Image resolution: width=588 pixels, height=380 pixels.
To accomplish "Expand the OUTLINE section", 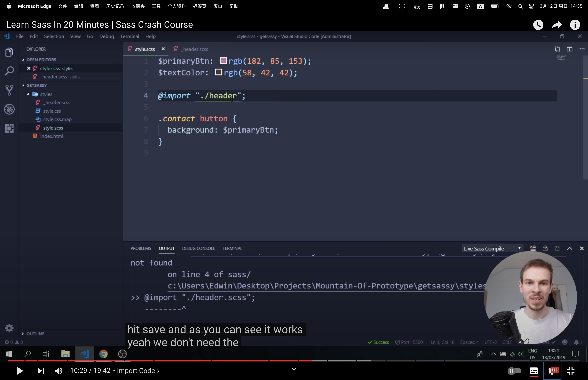I will (x=23, y=334).
